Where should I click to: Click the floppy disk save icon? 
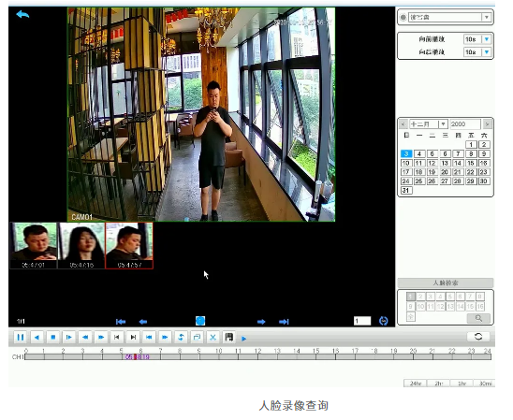[x=228, y=337]
